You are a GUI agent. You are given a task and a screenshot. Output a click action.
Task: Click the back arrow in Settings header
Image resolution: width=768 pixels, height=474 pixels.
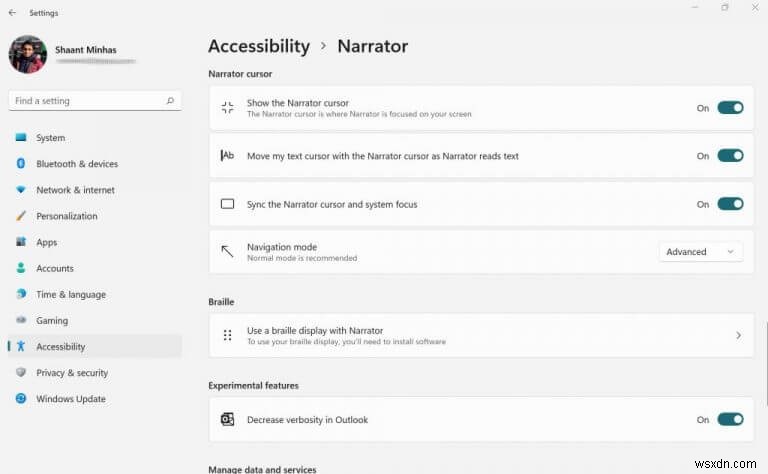[12, 13]
